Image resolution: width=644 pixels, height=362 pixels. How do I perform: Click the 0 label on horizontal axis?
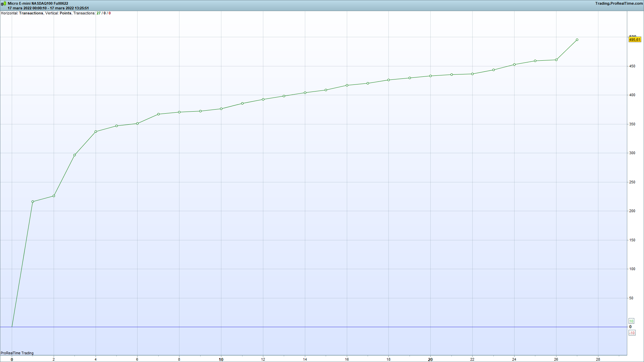(12, 359)
